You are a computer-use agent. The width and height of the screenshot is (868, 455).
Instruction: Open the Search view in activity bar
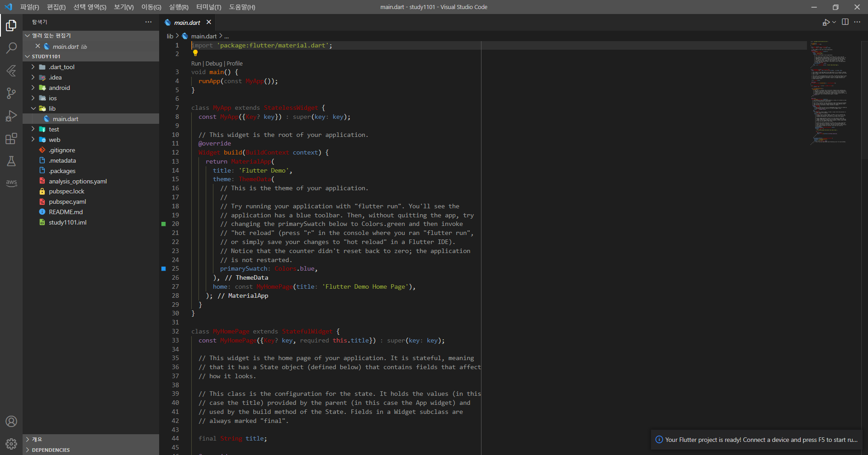coord(11,48)
